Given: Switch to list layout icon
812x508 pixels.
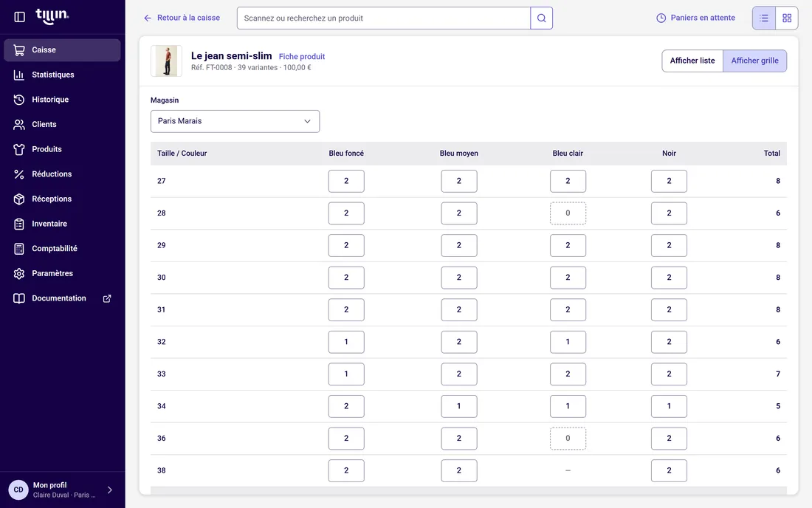Looking at the screenshot, I should pos(764,18).
